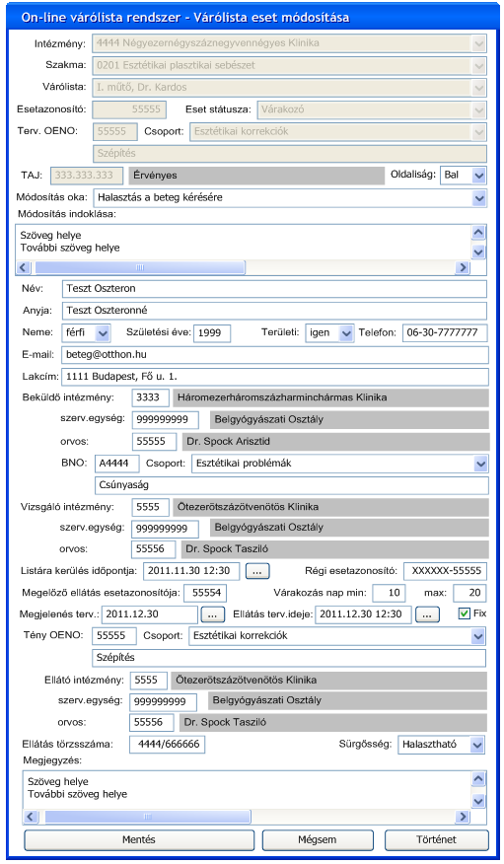This screenshot has width=504, height=864.
Task: Click the Mentés button
Action: tap(139, 839)
